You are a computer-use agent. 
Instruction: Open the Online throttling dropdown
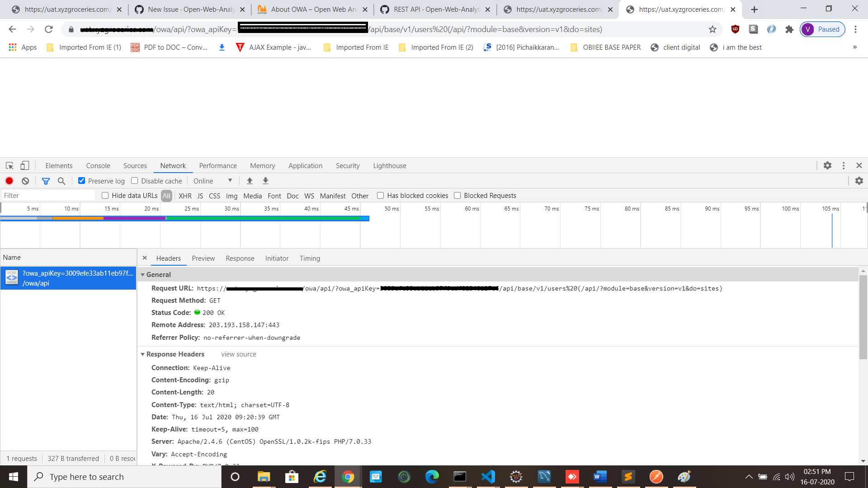click(x=212, y=181)
